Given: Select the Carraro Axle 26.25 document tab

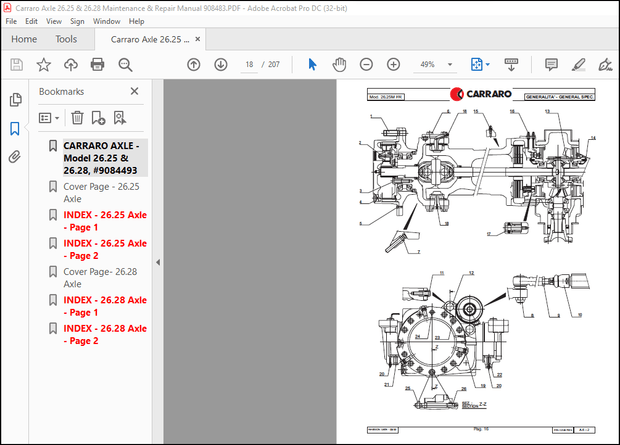Looking at the screenshot, I should point(150,40).
